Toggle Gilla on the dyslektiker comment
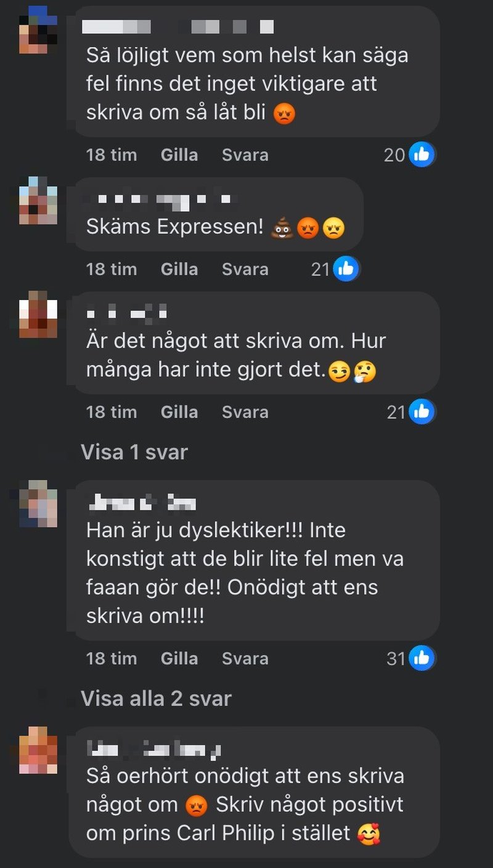 179,658
